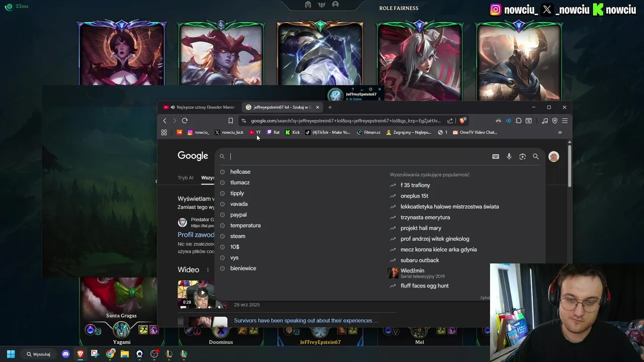
Task: Open the Google account avatar
Action: point(553,156)
